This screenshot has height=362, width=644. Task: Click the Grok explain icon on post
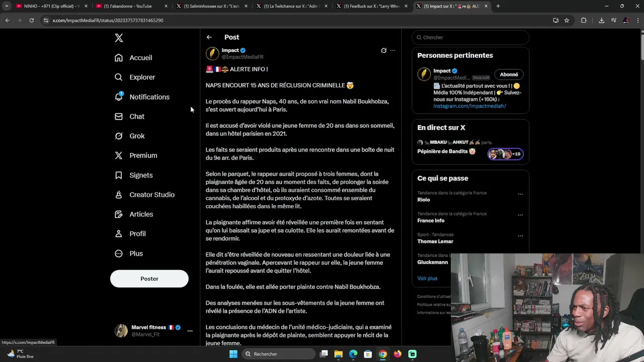pyautogui.click(x=383, y=50)
